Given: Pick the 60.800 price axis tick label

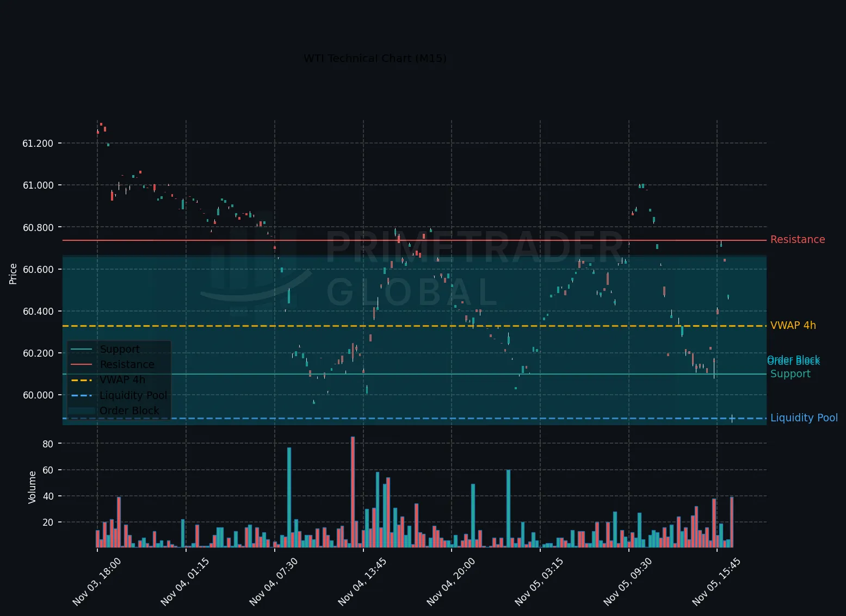Looking at the screenshot, I should (x=38, y=227).
